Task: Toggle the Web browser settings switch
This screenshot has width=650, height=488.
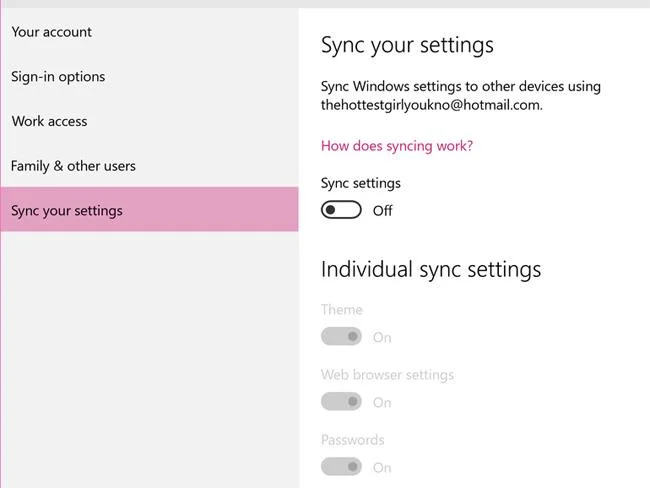Action: 341,401
